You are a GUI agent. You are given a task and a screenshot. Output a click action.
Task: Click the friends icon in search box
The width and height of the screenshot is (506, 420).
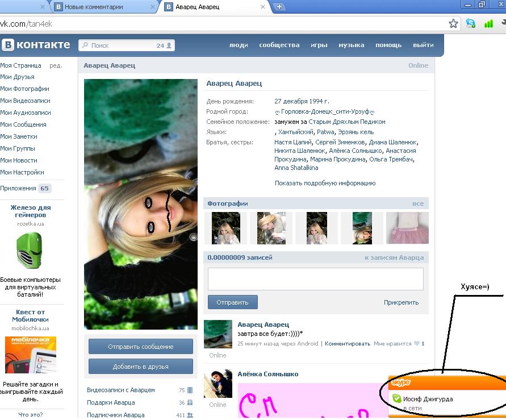[169, 45]
